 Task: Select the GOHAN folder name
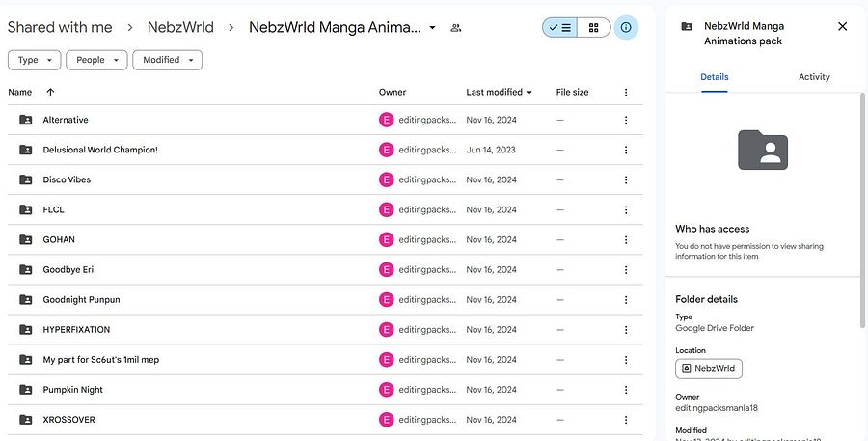[x=59, y=239]
